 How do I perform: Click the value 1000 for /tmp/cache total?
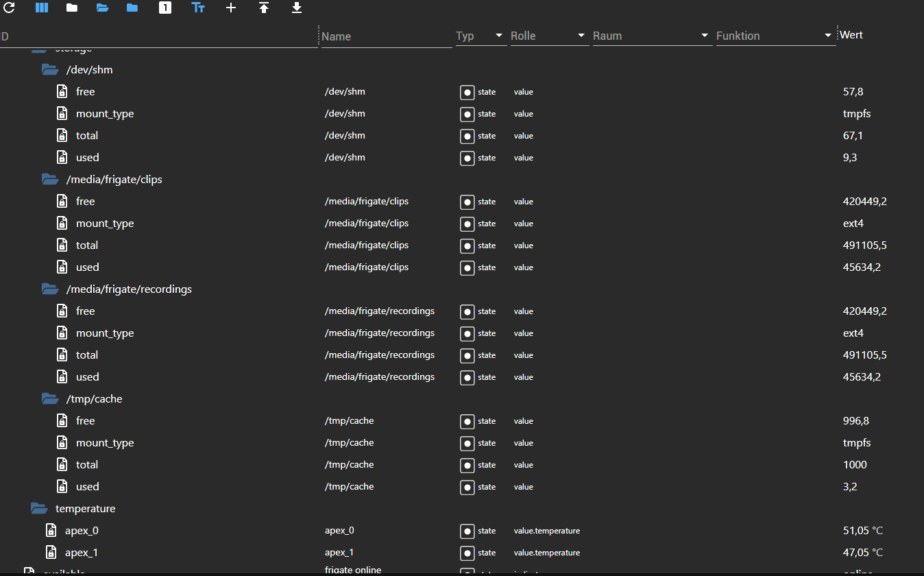coord(855,465)
